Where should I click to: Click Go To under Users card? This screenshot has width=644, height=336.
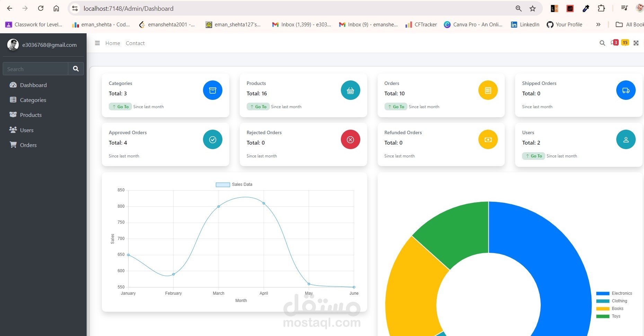[534, 156]
